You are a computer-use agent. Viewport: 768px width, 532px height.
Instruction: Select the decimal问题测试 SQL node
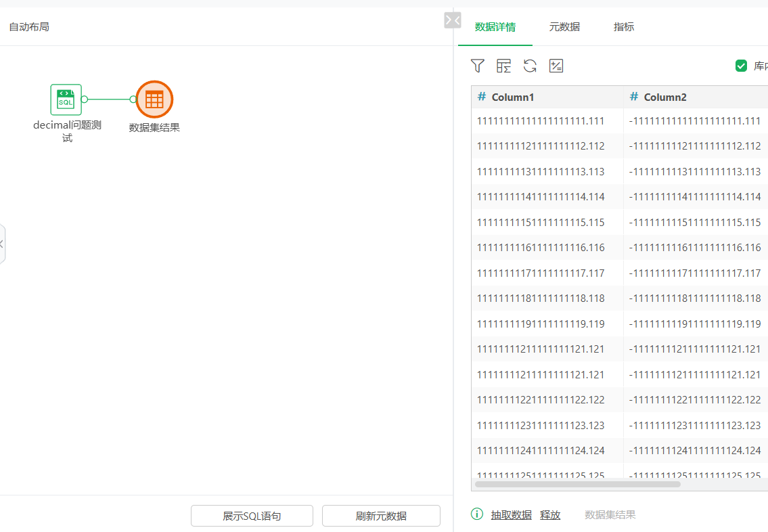click(x=66, y=99)
